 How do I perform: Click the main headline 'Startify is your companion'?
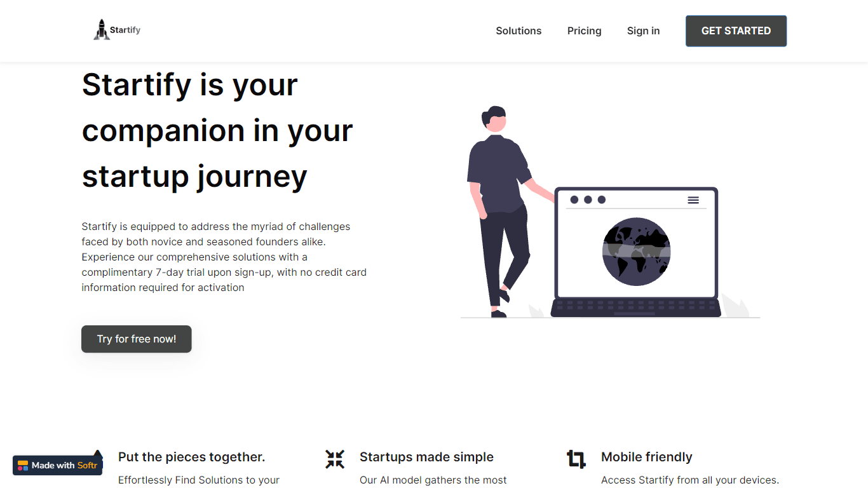[217, 130]
